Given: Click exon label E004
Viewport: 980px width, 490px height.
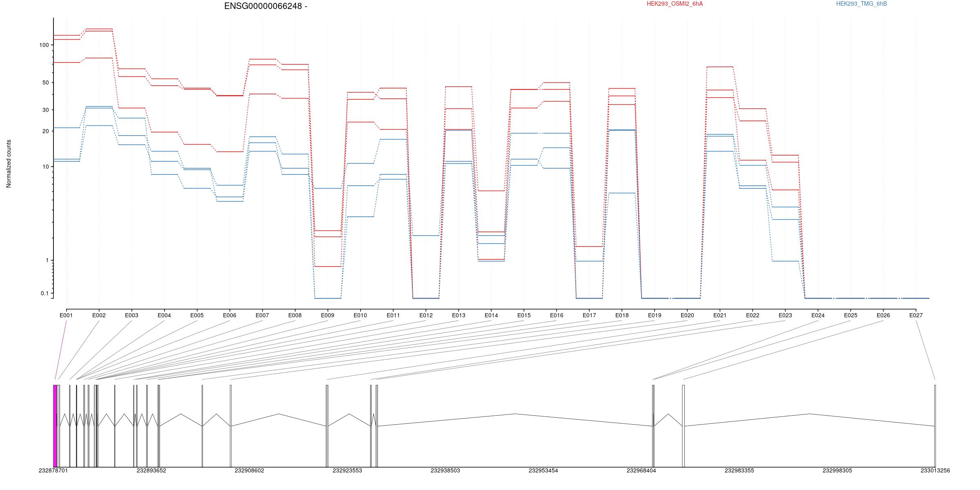Looking at the screenshot, I should 164,315.
